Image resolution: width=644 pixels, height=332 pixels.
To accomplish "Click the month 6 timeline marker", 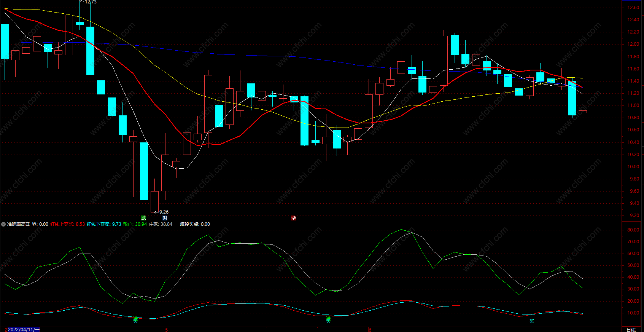I will pos(370,330).
